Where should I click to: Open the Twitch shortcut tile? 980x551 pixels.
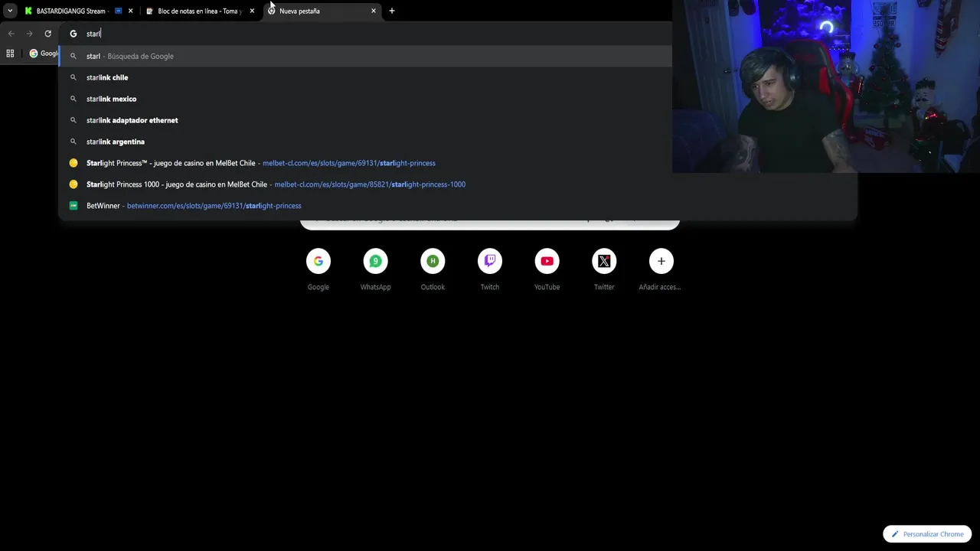point(490,269)
